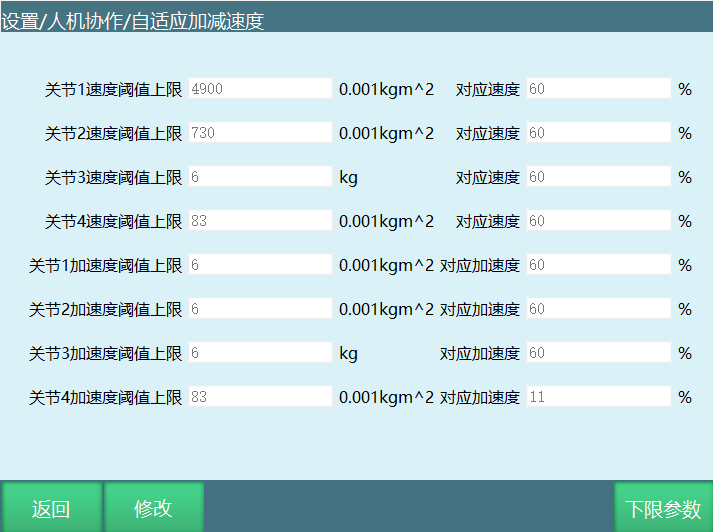Select 对应加速度 field for 关节1加速度

pos(598,265)
